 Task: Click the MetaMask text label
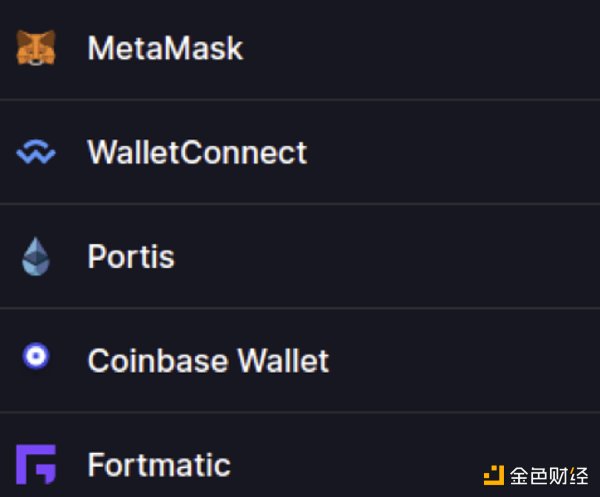click(x=165, y=48)
